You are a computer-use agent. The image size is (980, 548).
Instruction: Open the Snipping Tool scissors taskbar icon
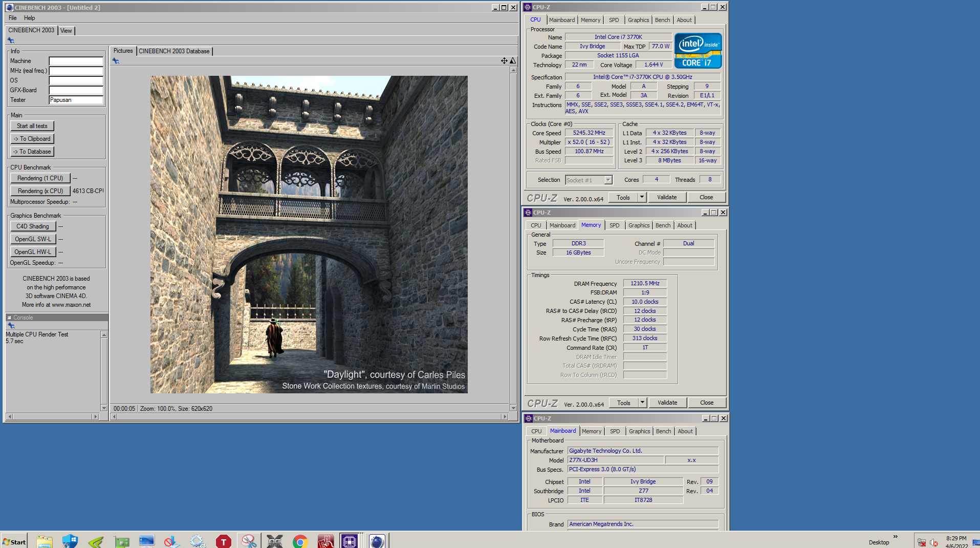point(249,541)
